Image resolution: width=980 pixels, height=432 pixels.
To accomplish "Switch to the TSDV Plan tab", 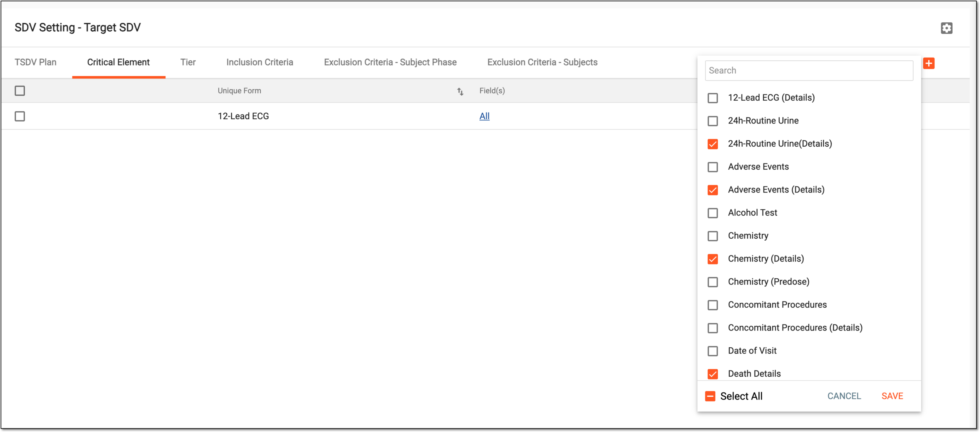I will [36, 62].
